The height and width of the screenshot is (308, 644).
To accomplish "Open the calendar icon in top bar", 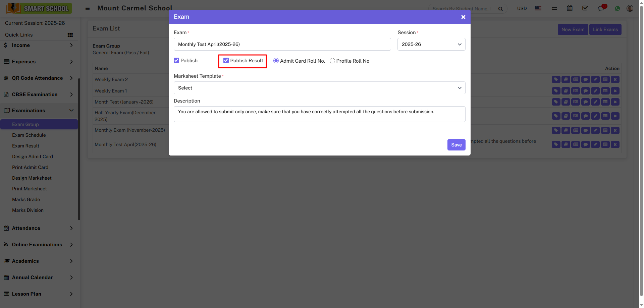I will pos(570,8).
